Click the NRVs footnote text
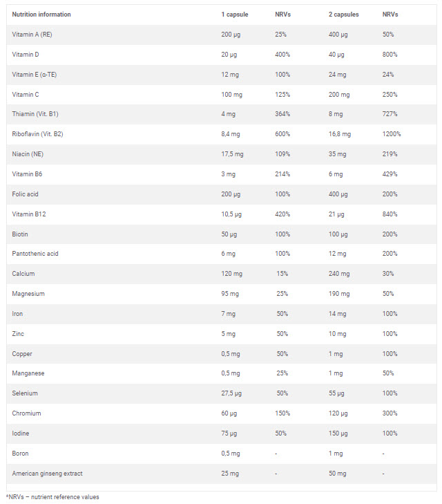This screenshot has height=504, width=442. coord(52,497)
